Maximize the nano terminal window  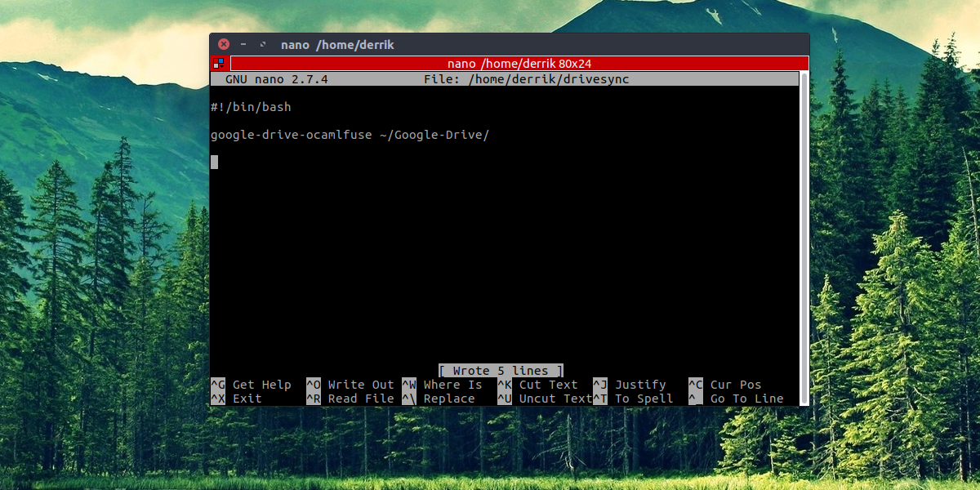click(263, 44)
